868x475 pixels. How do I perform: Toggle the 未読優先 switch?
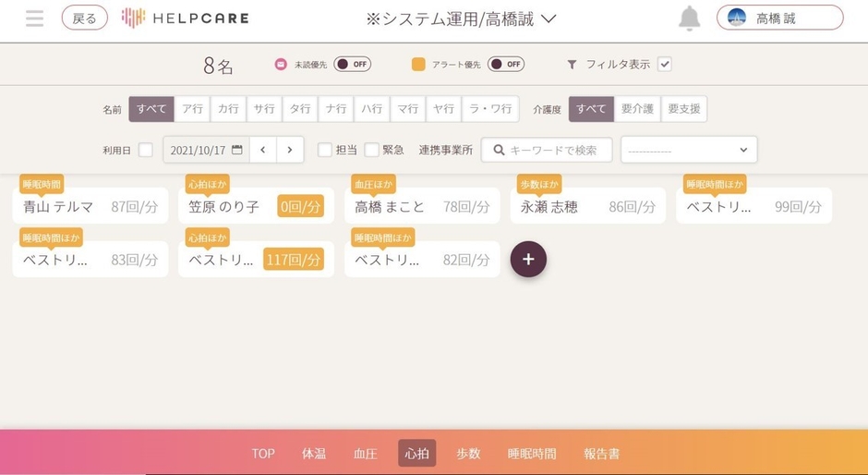352,65
